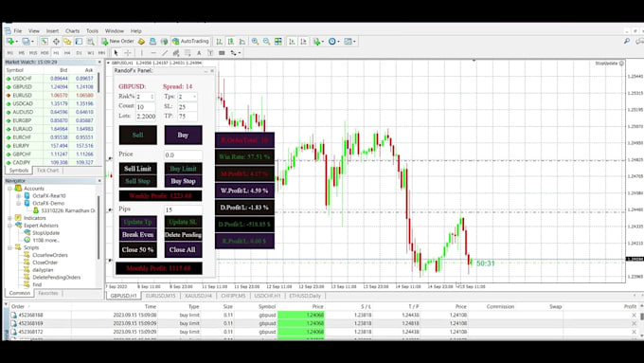Viewport: 644px width, 363px height.
Task: Switch to the XAUUSD,H4 chart tab
Action: click(x=198, y=296)
